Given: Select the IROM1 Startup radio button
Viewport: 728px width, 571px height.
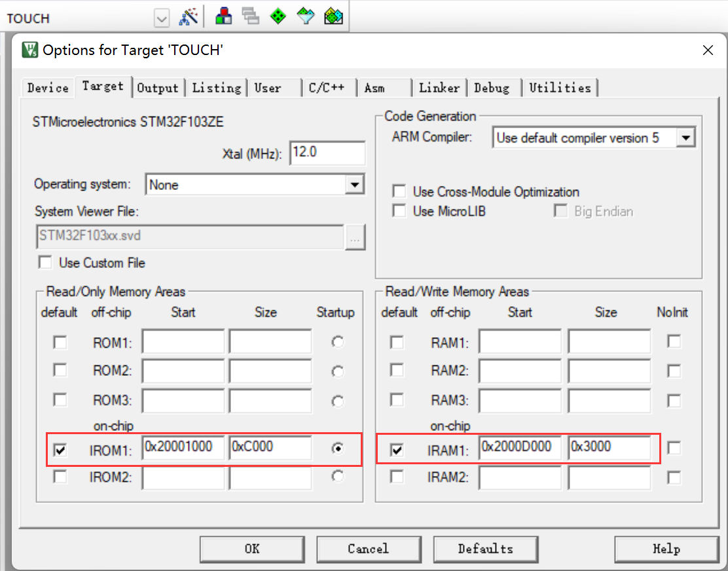Looking at the screenshot, I should [338, 449].
